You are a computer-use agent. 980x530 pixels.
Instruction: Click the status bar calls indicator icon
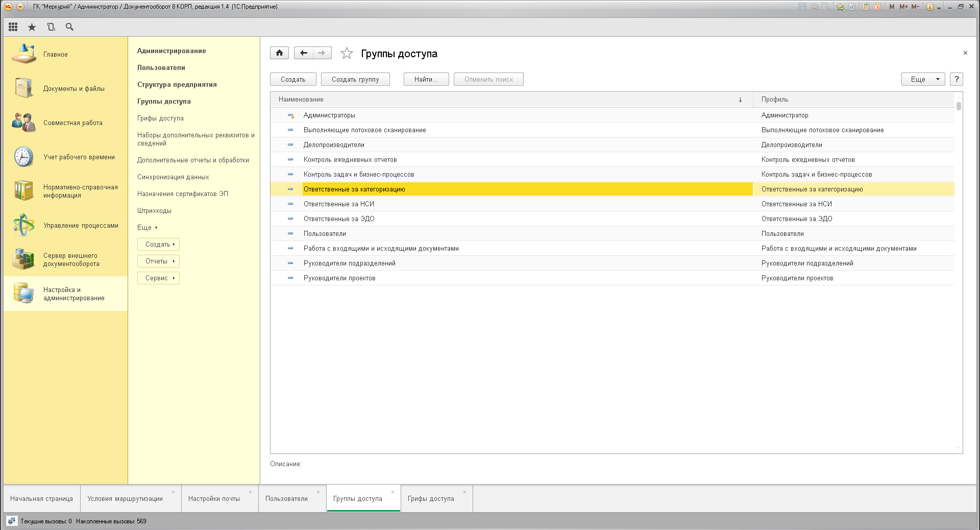tap(11, 521)
